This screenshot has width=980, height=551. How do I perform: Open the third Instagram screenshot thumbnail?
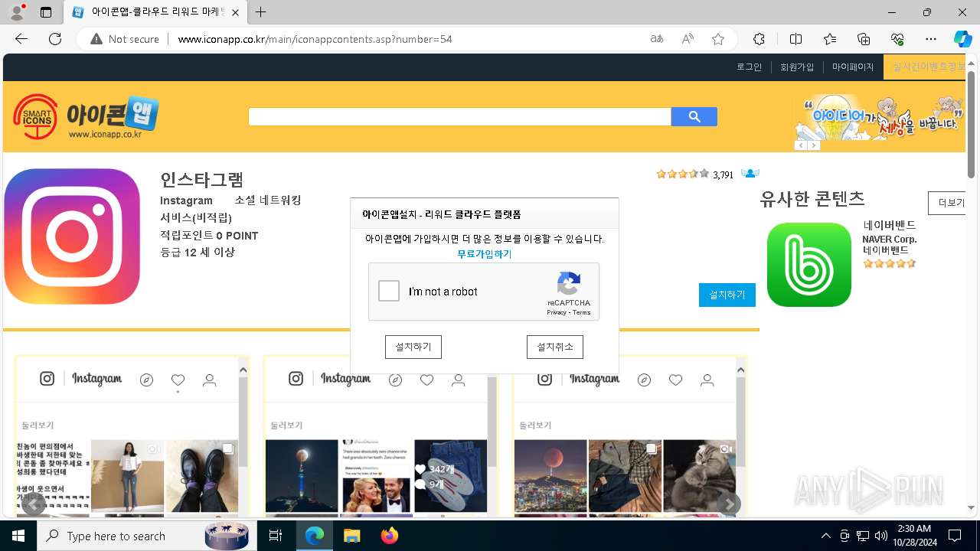629,436
